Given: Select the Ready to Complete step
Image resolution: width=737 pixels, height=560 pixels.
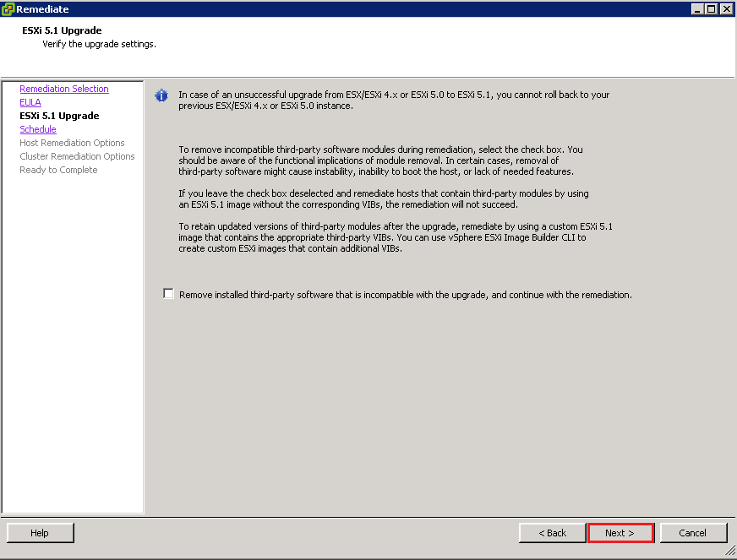Looking at the screenshot, I should click(58, 170).
